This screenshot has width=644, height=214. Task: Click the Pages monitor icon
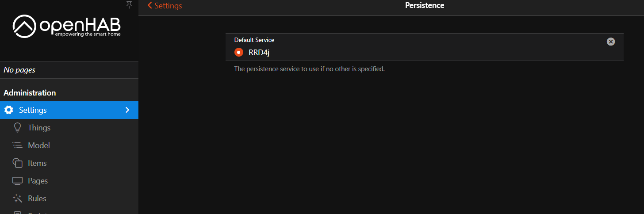pos(18,181)
